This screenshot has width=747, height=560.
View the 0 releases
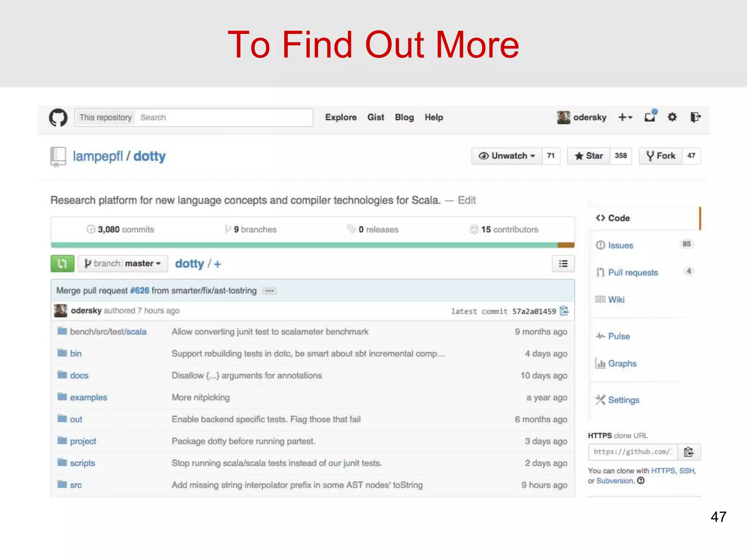373,229
